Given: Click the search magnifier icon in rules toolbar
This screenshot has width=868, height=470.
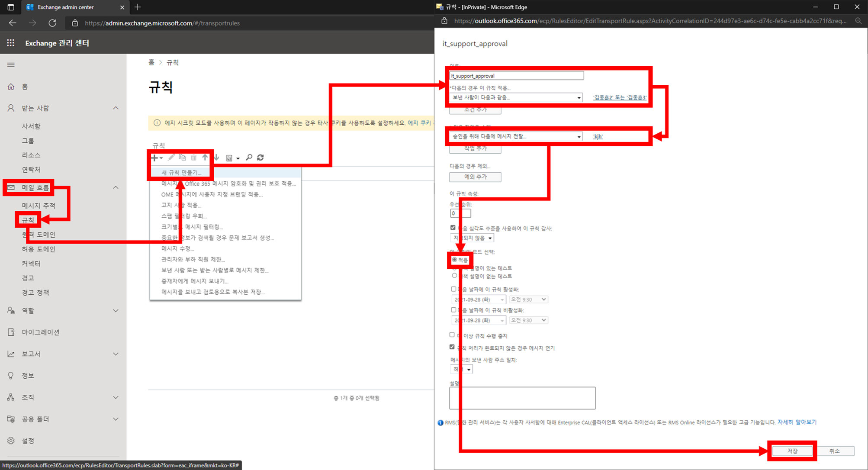Looking at the screenshot, I should click(x=249, y=158).
